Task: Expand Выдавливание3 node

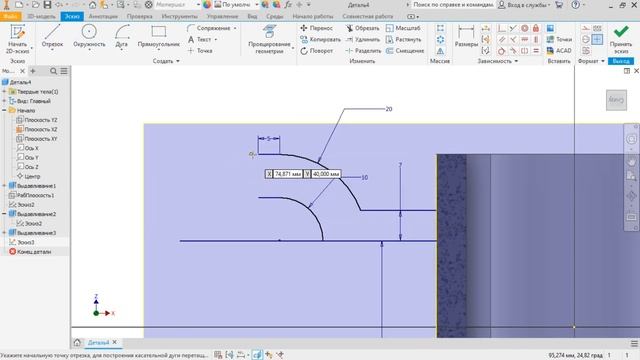Action: pyautogui.click(x=4, y=233)
